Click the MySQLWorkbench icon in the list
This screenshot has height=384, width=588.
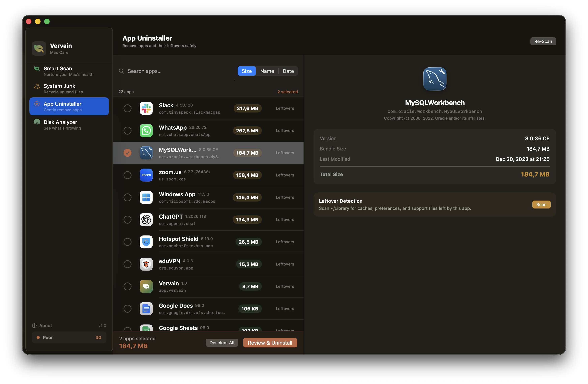[x=146, y=153]
